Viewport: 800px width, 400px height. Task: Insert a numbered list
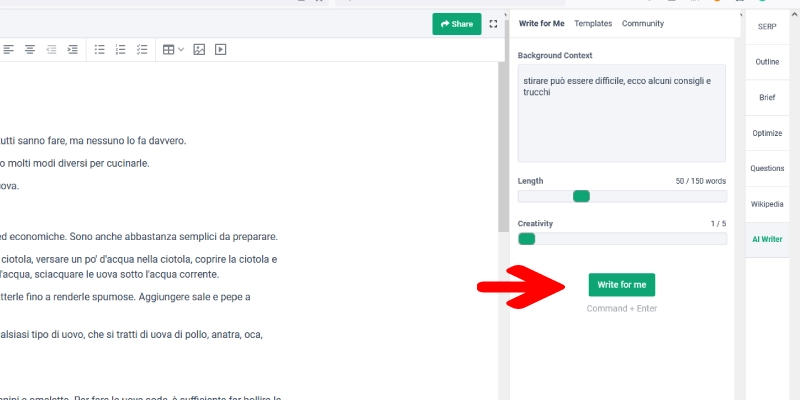click(x=120, y=49)
